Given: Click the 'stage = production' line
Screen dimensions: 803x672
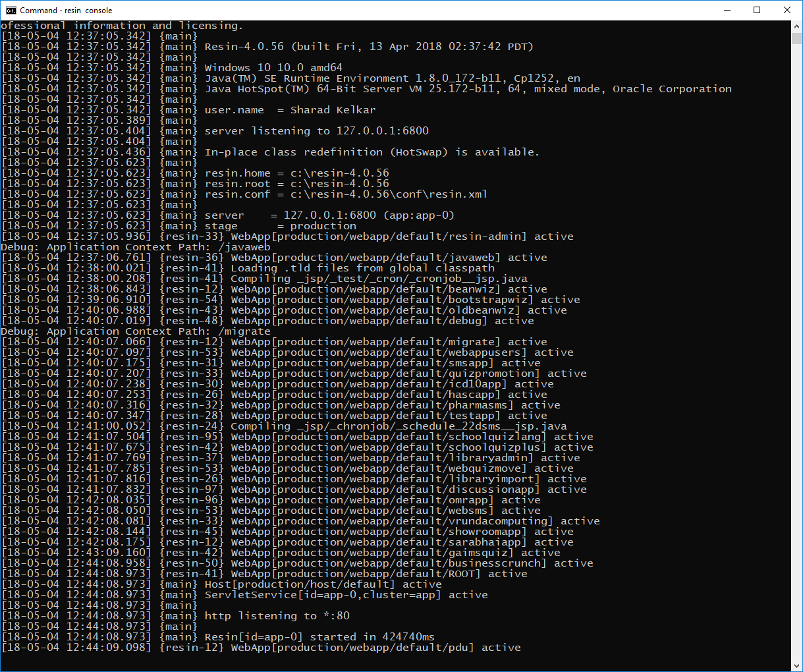Looking at the screenshot, I should [x=280, y=226].
